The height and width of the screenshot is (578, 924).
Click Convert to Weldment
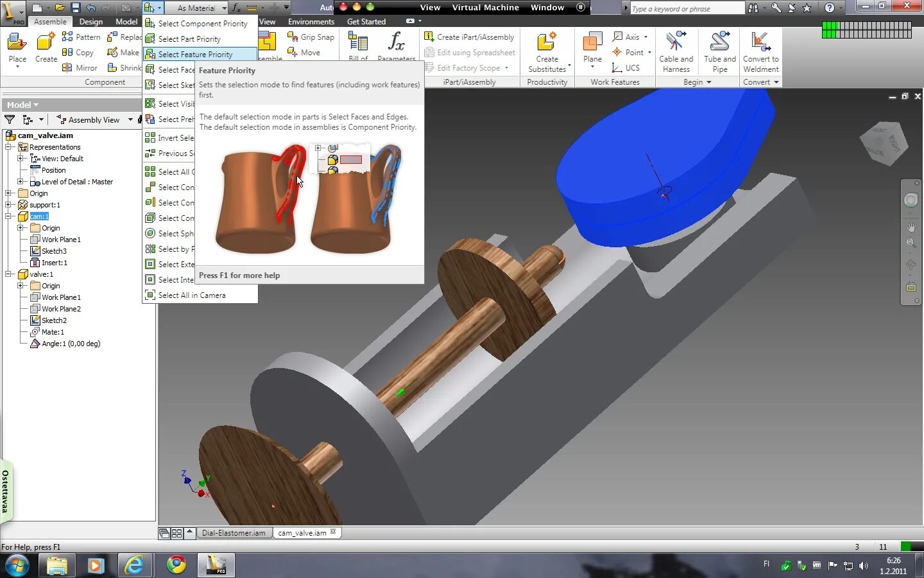[761, 51]
